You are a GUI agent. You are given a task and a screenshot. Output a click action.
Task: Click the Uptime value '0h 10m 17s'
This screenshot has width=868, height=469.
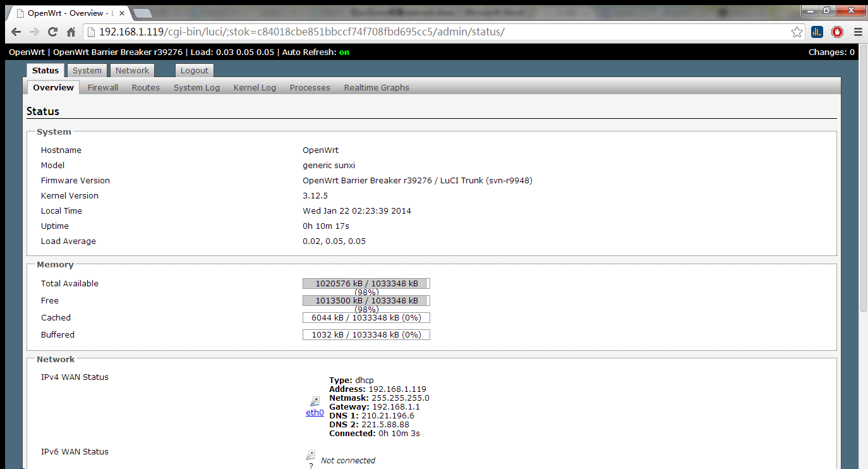click(326, 226)
